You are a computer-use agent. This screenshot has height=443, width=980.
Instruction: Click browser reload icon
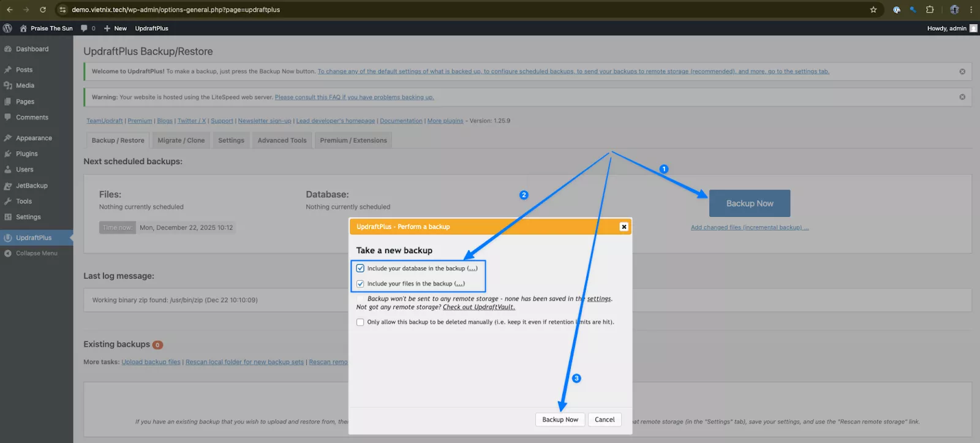(43, 10)
